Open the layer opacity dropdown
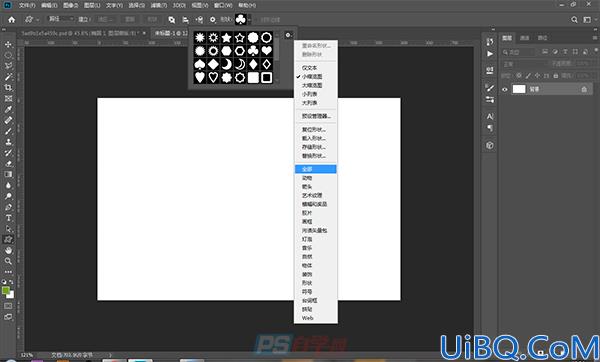The image size is (600, 362). [x=583, y=64]
